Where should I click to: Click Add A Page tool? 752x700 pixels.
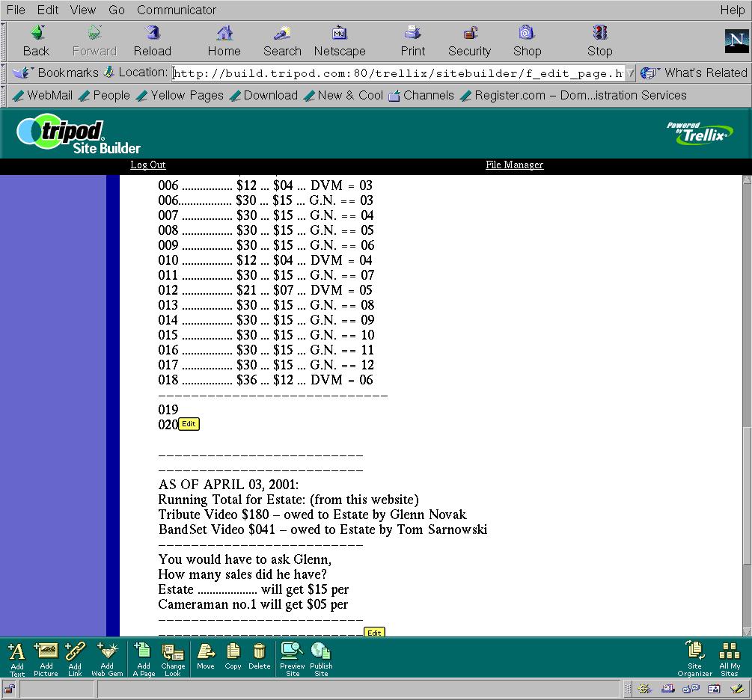[x=144, y=660]
